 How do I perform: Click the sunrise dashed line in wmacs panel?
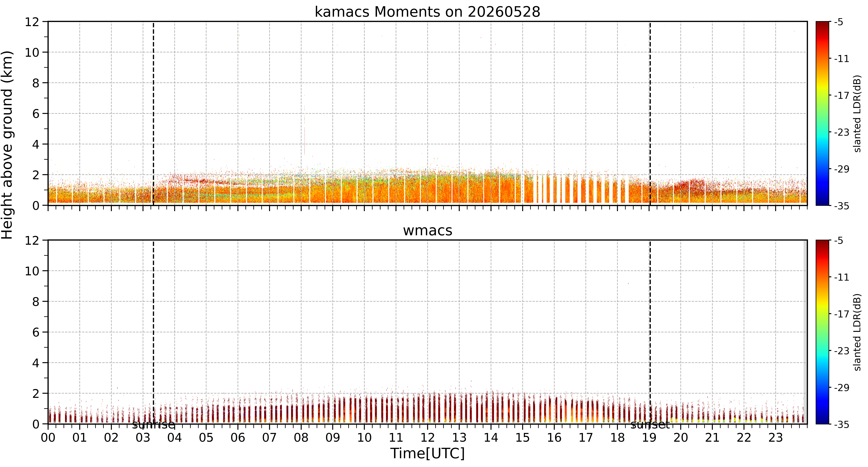(153, 332)
